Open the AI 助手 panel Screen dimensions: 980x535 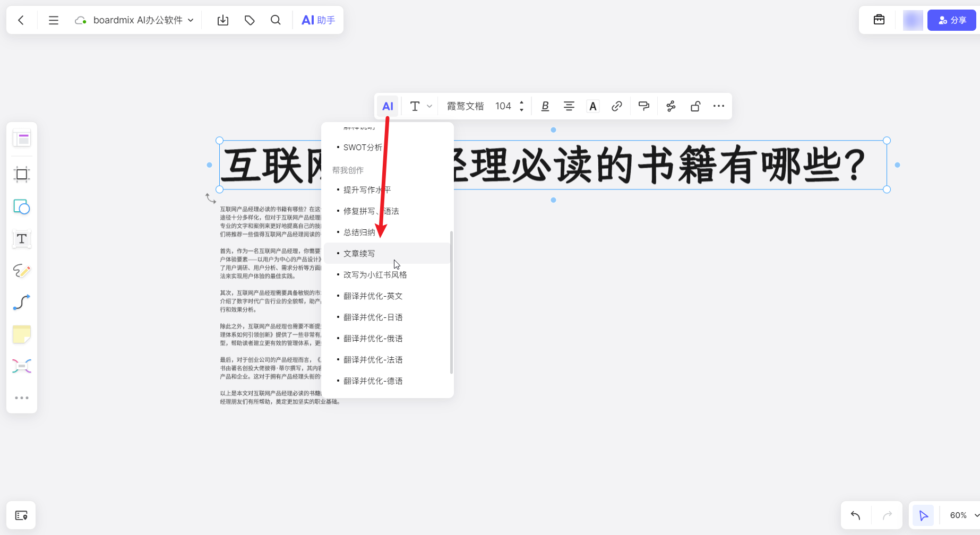click(318, 20)
